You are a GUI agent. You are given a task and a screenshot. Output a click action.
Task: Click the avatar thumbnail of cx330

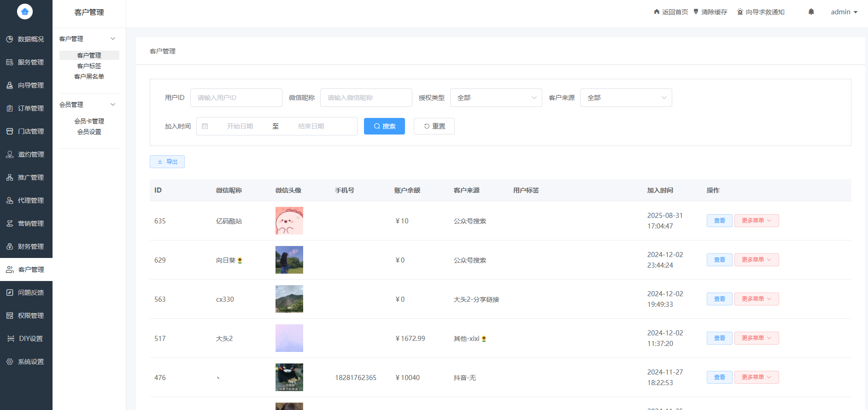point(289,299)
